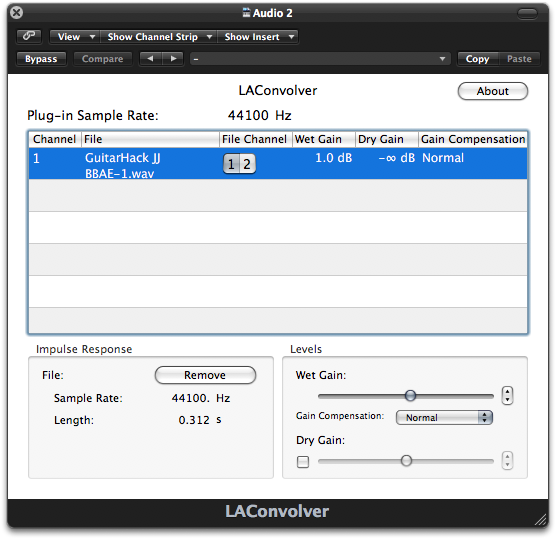Click the Compare button

pyautogui.click(x=102, y=59)
